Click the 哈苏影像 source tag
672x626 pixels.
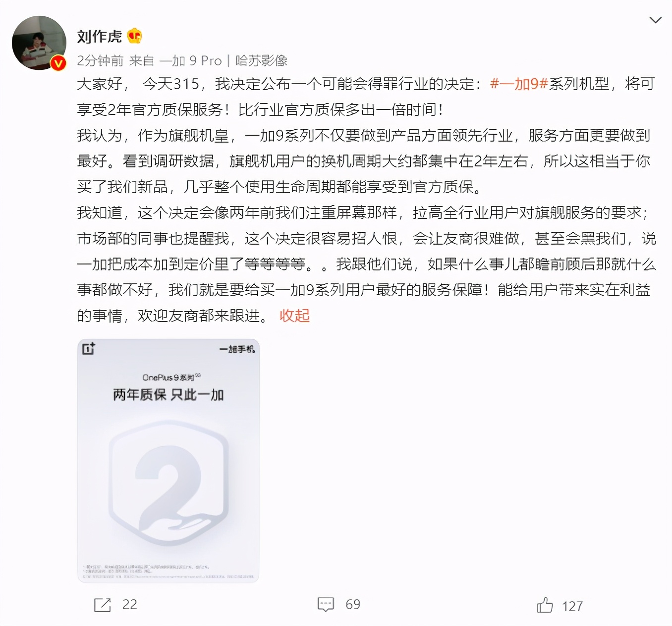pyautogui.click(x=261, y=61)
